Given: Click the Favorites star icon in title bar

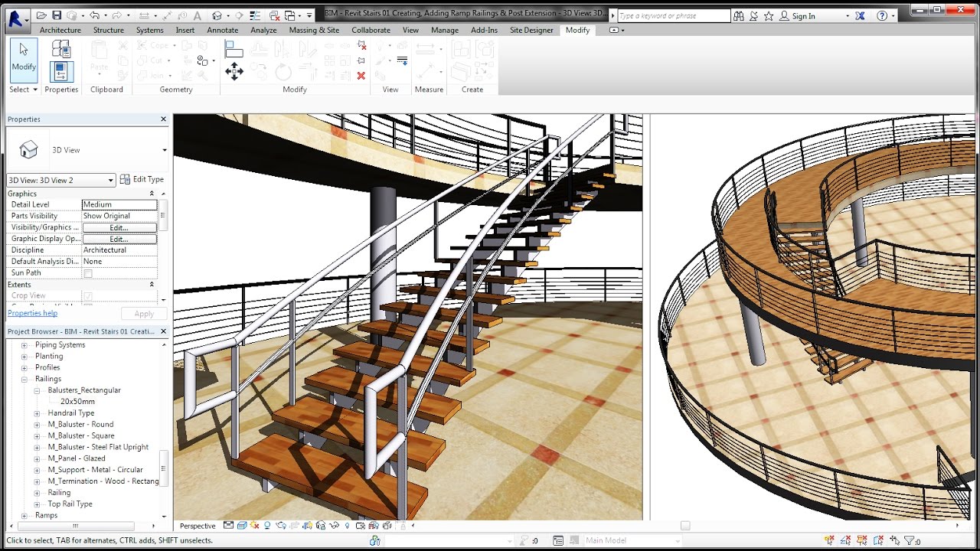Looking at the screenshot, I should 769,15.
